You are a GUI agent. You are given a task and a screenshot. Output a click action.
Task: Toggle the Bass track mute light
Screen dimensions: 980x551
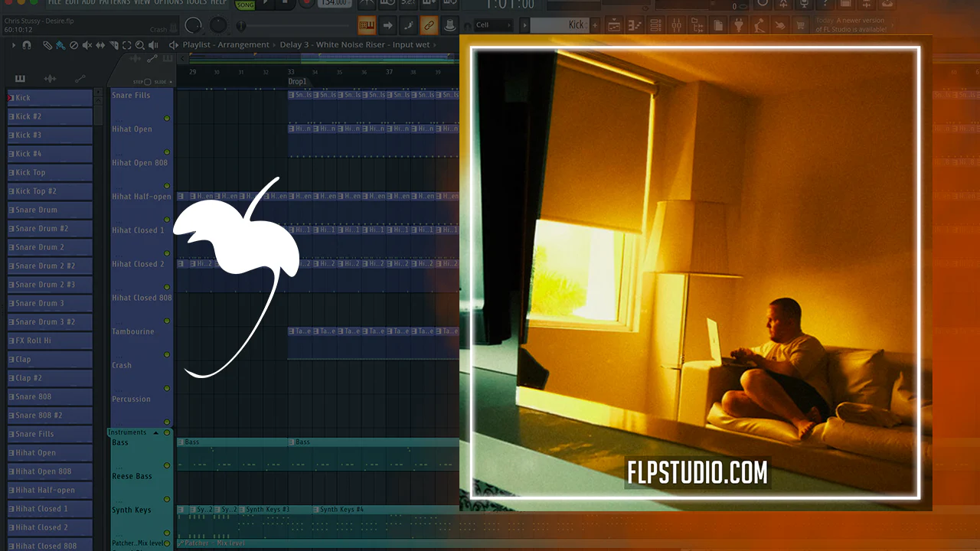[167, 465]
